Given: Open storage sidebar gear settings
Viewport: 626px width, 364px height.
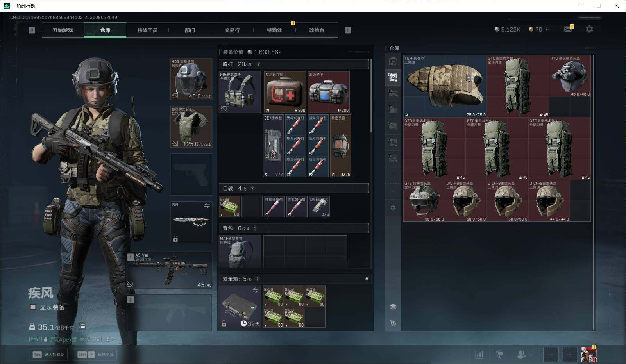Looking at the screenshot, I should pyautogui.click(x=393, y=208).
